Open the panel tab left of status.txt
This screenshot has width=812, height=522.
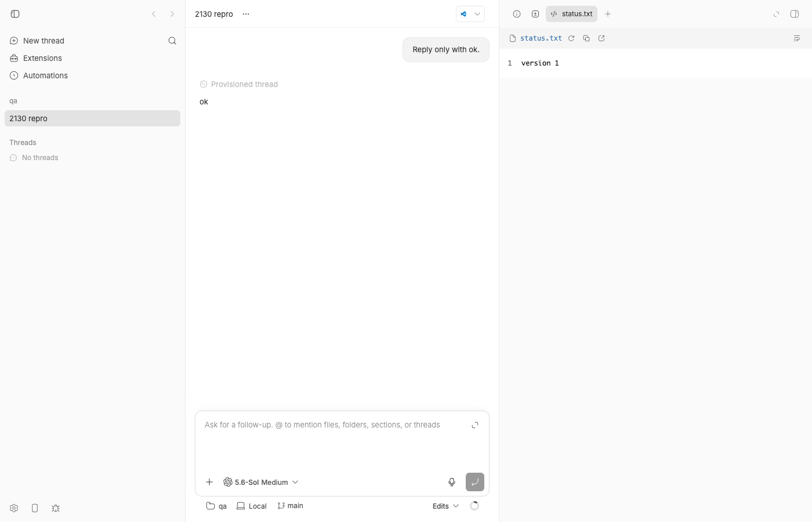coord(535,14)
